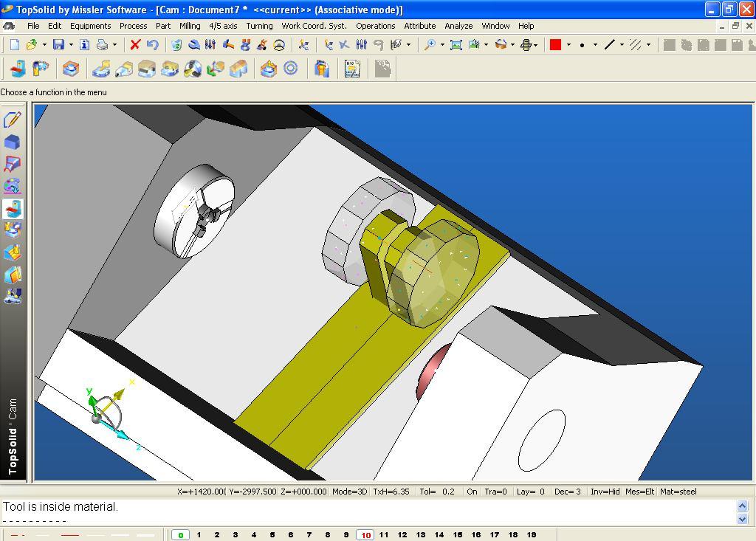Image resolution: width=756 pixels, height=541 pixels.
Task: Save the document with the floppy disk icon
Action: coord(58,45)
